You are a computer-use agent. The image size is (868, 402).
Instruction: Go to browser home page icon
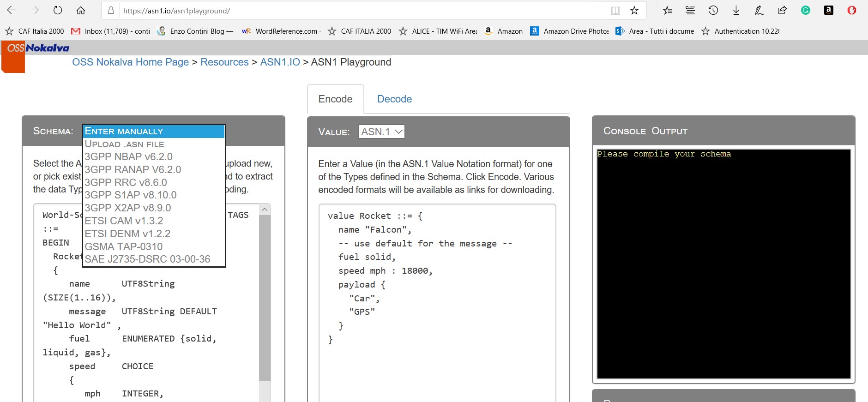click(81, 10)
